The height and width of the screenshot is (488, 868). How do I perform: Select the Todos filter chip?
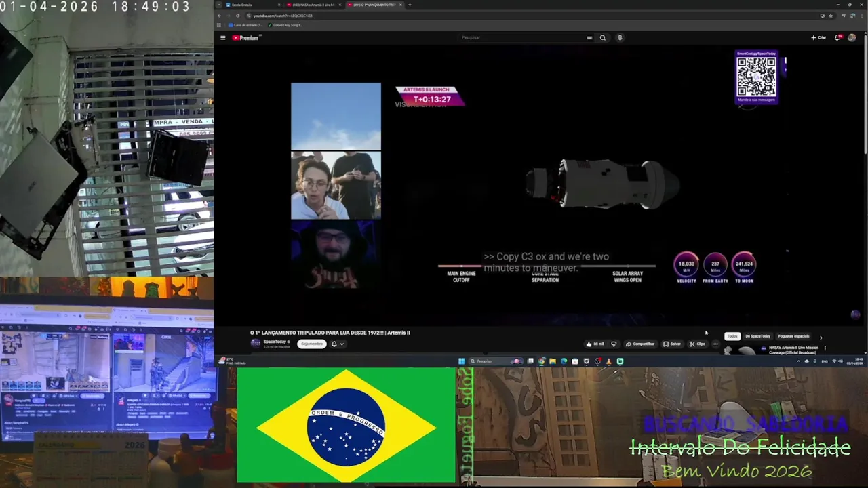tap(732, 336)
